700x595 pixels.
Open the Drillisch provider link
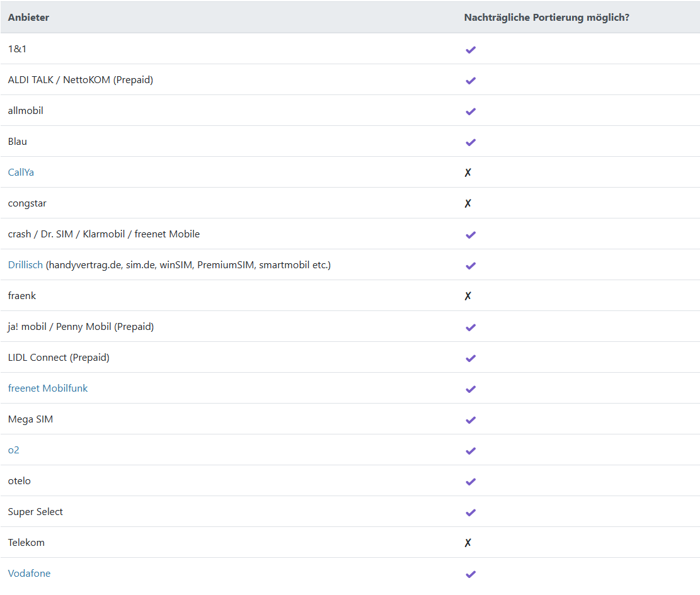click(x=25, y=265)
